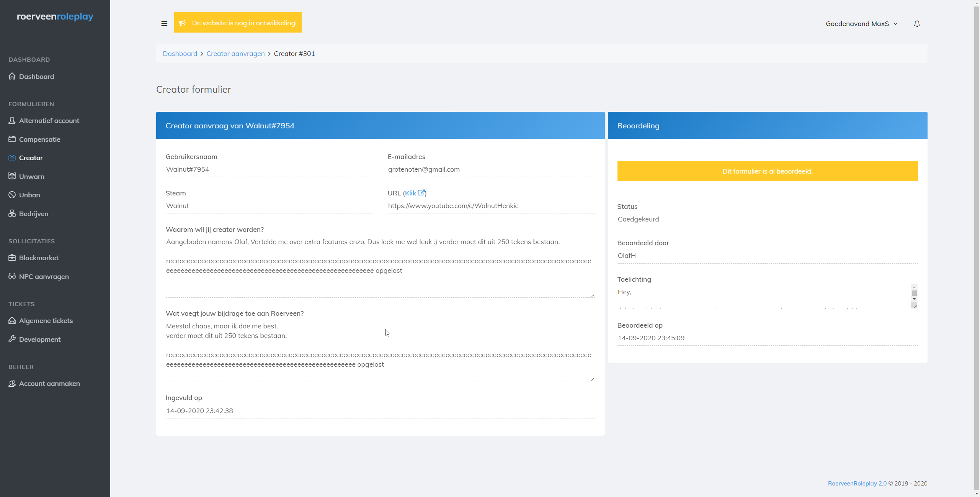Click the E-mailadres input field

[x=491, y=169]
